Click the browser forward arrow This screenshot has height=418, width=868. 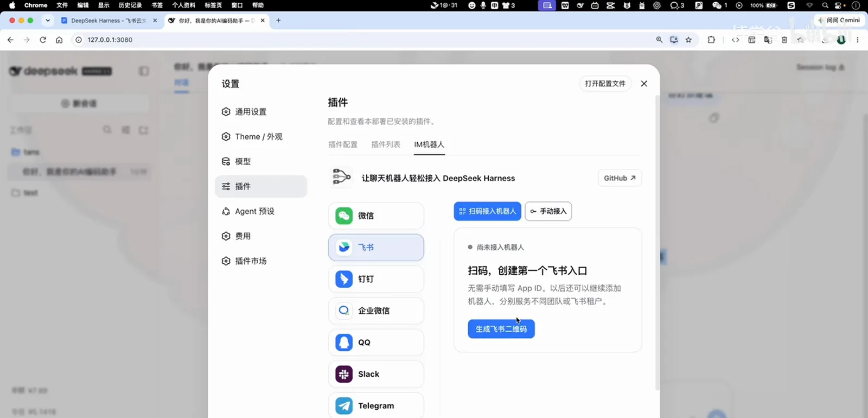tap(27, 40)
